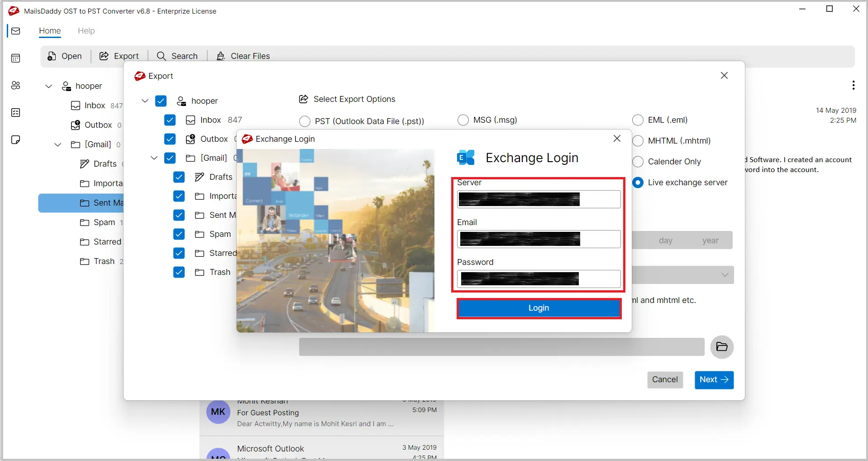This screenshot has height=461, width=868.
Task: Select Calender Only radio option
Action: pos(638,162)
